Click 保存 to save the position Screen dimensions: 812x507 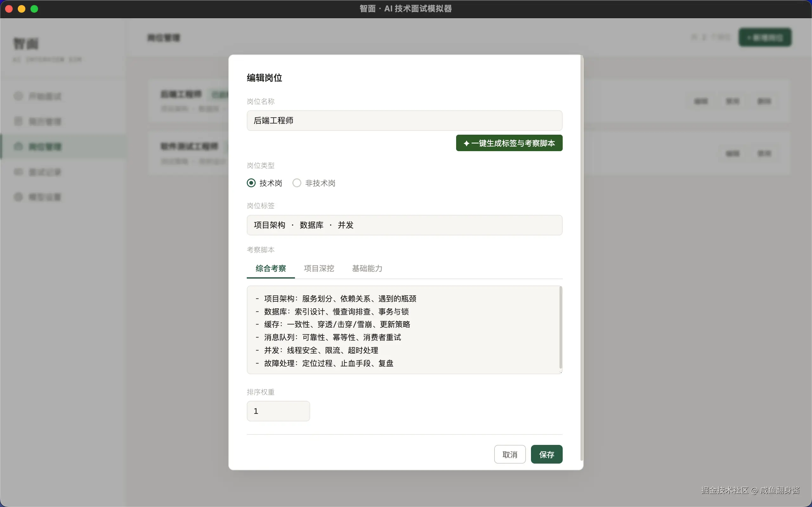[546, 454]
